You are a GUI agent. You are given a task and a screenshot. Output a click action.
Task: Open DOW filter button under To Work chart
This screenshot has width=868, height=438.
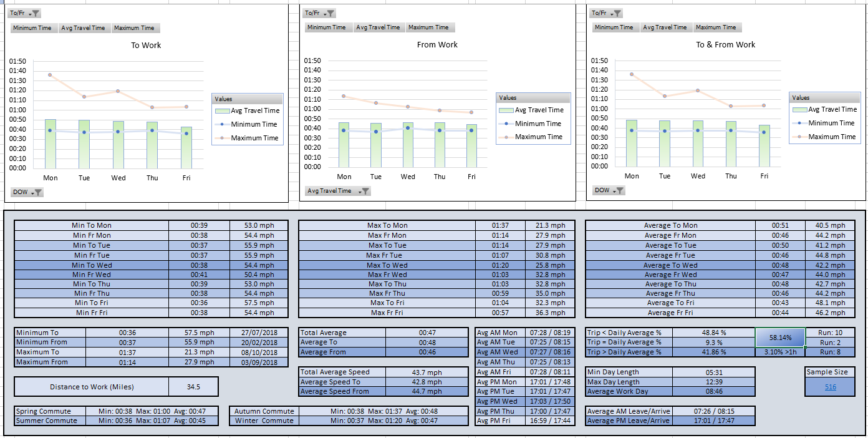point(37,192)
